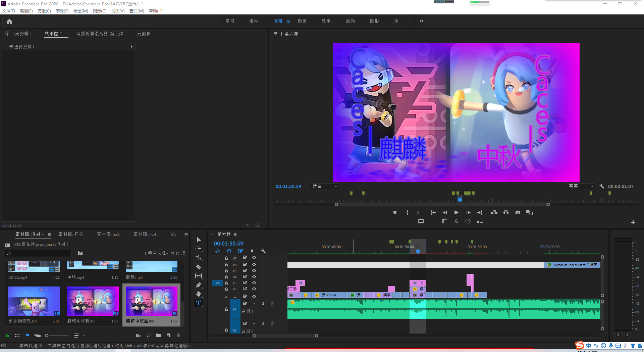
Task: Add marker in the timeline panel
Action: [252, 251]
